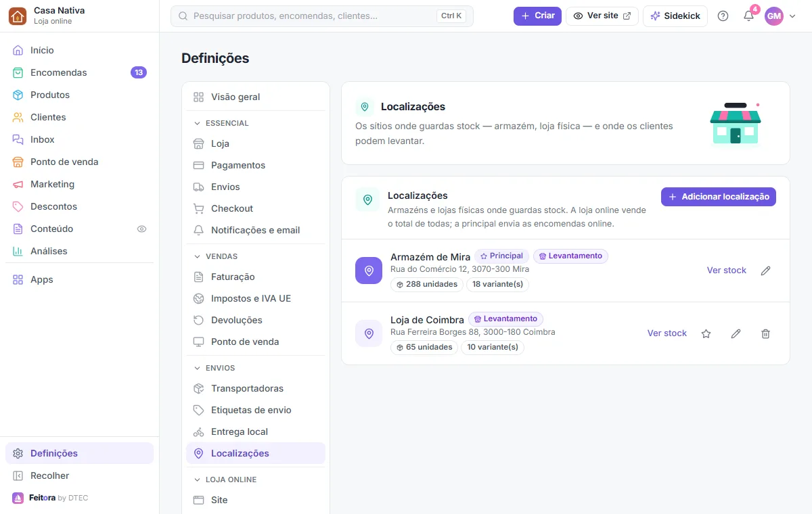Open Apps in the sidebar
Image resolution: width=812 pixels, height=514 pixels.
pos(80,279)
